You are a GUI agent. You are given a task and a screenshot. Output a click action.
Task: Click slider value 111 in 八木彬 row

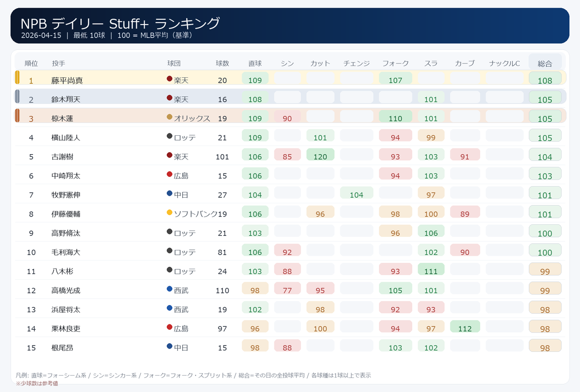(431, 269)
